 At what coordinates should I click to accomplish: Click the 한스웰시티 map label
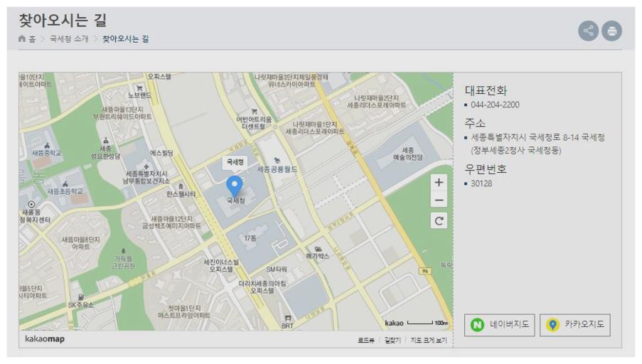[x=181, y=194]
